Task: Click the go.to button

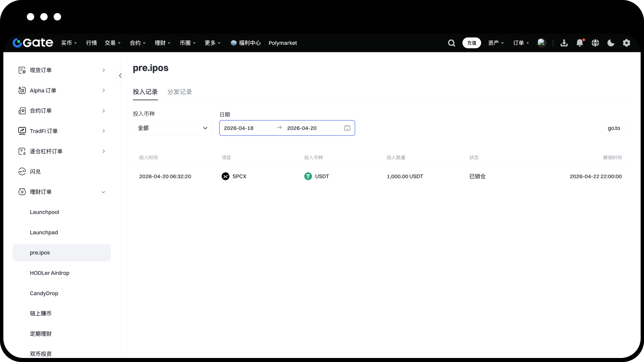Action: pyautogui.click(x=613, y=128)
